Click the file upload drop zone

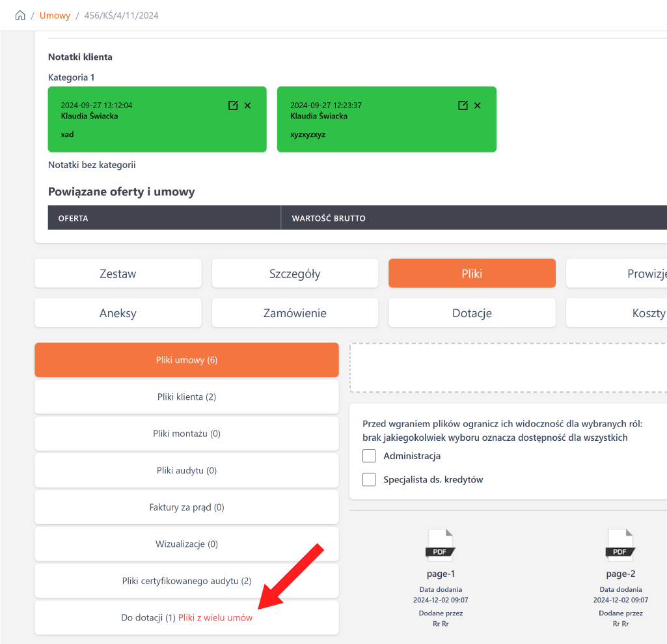pos(508,368)
